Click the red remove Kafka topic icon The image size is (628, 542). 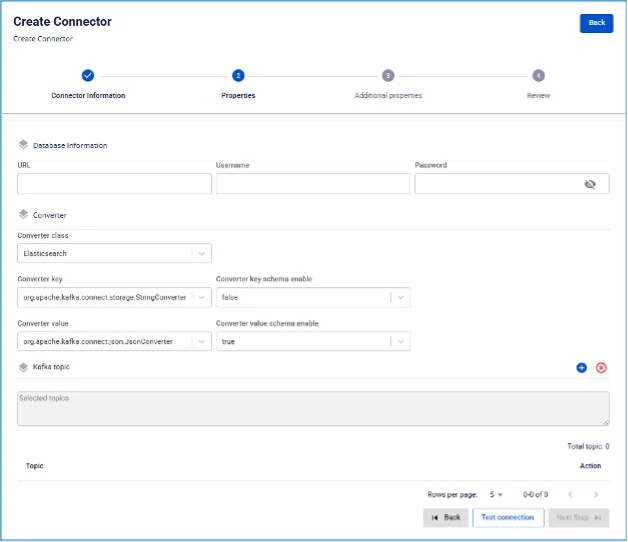[601, 367]
